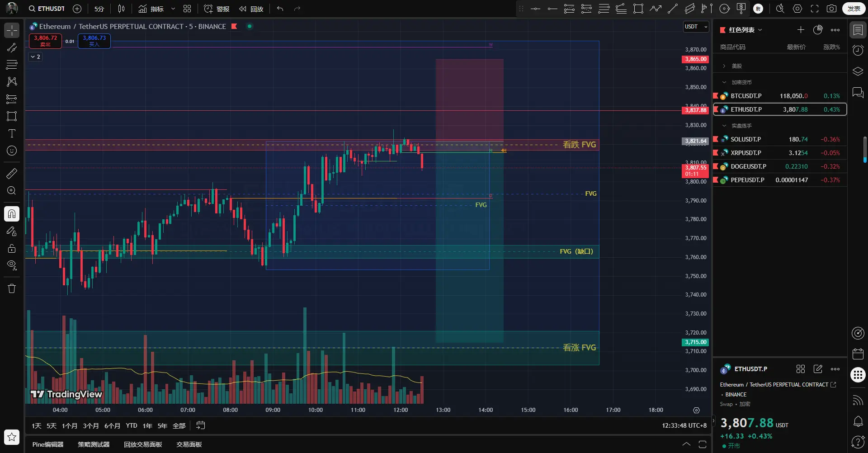Open the chart patterns tool
Image resolution: width=868 pixels, height=453 pixels.
tap(12, 82)
